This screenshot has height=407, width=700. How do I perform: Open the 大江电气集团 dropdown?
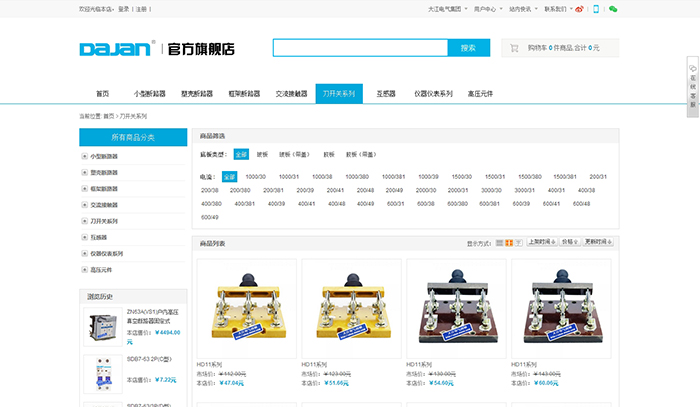coord(448,9)
